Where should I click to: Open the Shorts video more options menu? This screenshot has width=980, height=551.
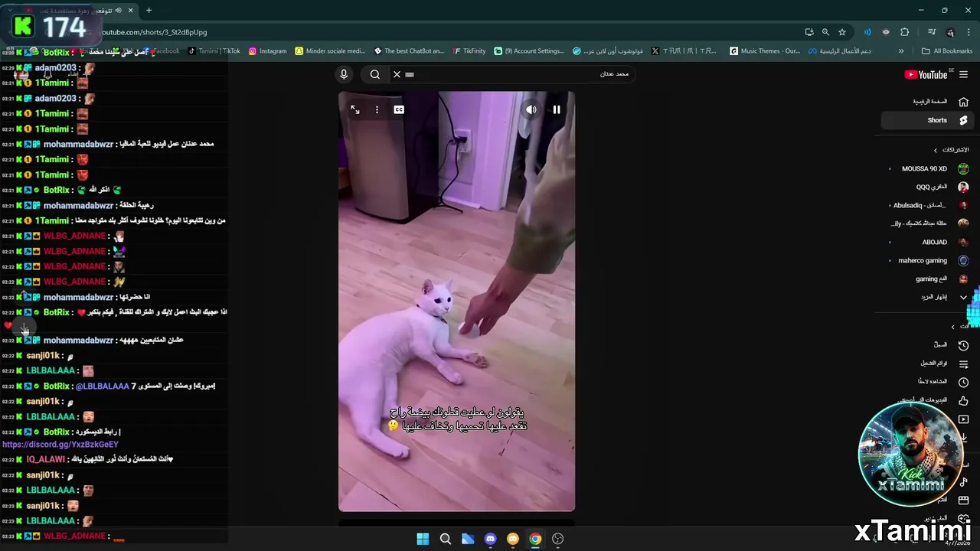[377, 109]
